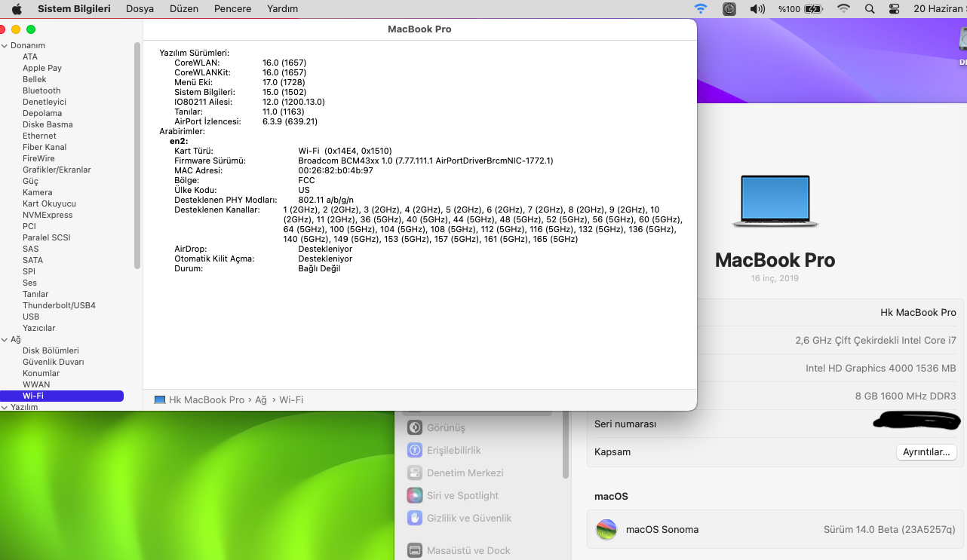Expand the Yazılım section
Image resolution: width=967 pixels, height=560 pixels.
point(5,407)
